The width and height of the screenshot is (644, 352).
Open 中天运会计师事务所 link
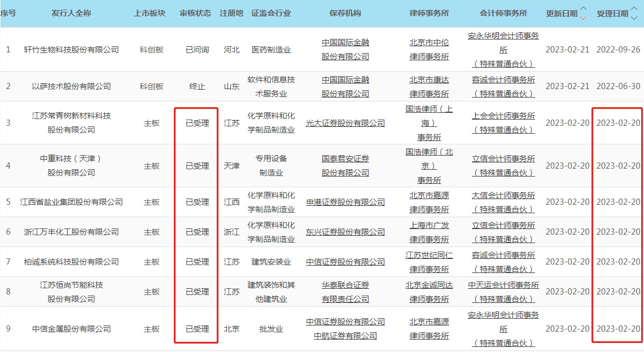point(503,292)
